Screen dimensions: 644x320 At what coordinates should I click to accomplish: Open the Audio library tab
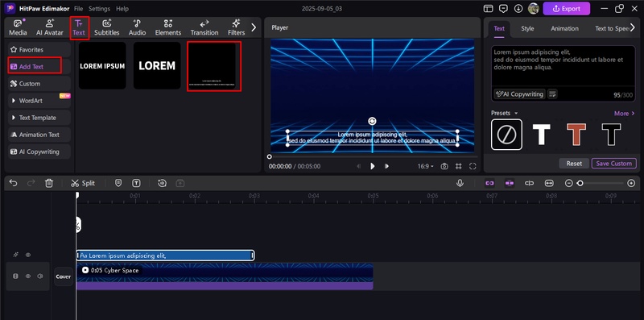(x=137, y=27)
